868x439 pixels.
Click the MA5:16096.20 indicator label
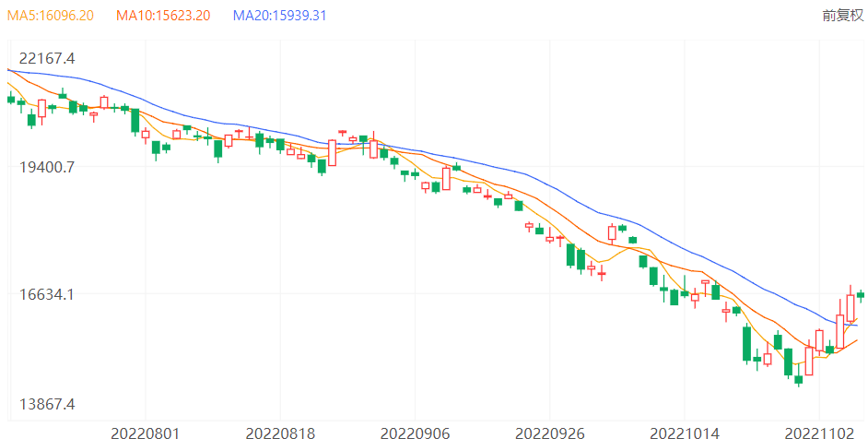[51, 16]
